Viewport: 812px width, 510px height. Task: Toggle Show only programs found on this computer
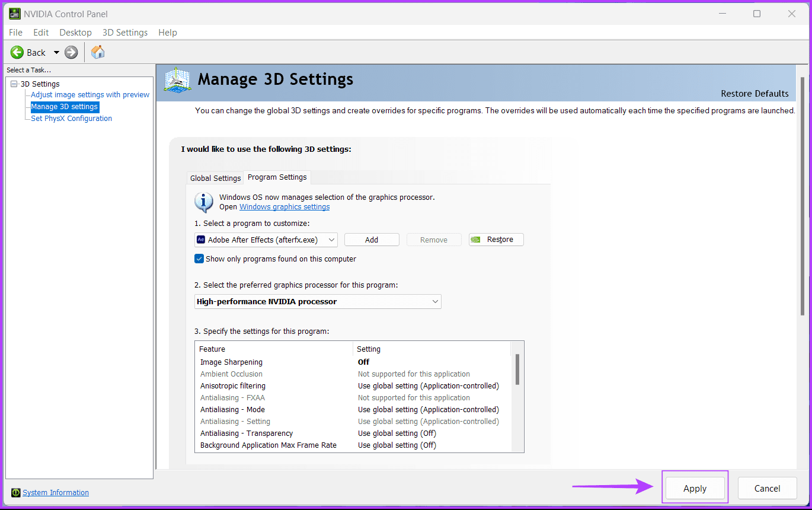click(199, 259)
